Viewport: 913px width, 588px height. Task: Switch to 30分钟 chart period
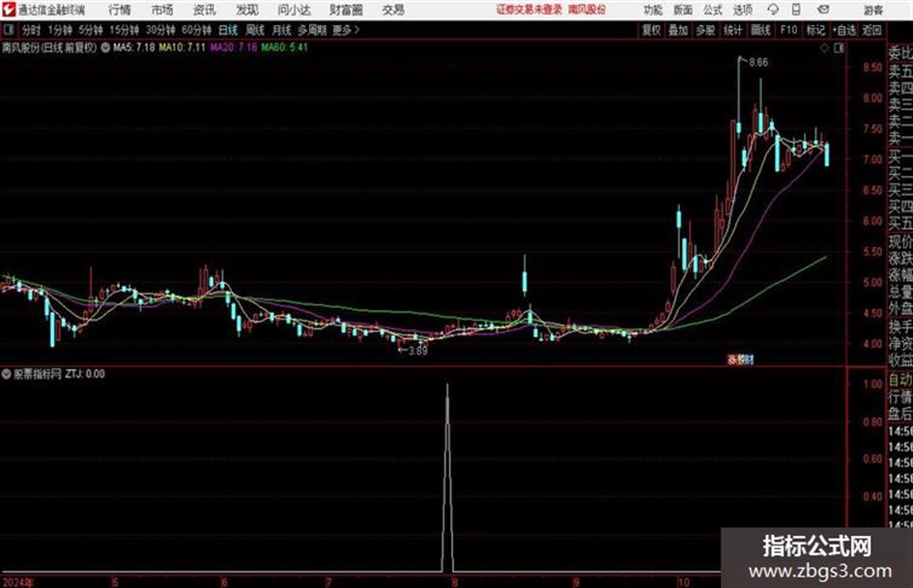[160, 30]
